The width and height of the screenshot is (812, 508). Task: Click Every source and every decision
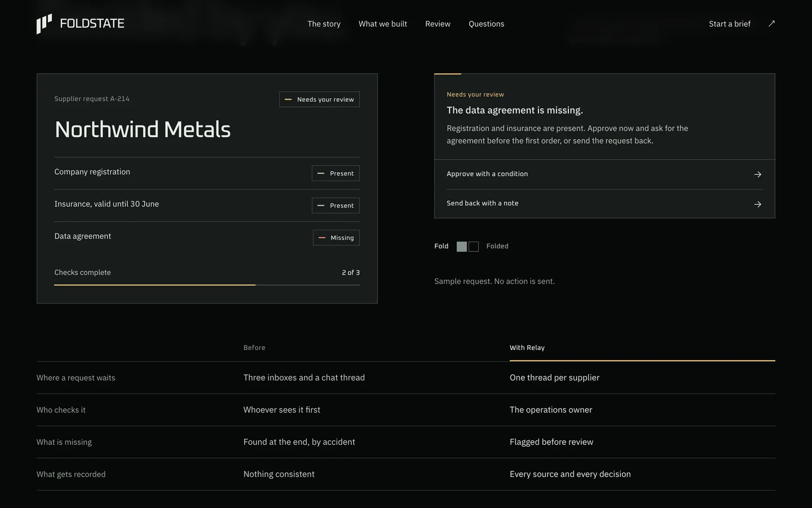(570, 474)
